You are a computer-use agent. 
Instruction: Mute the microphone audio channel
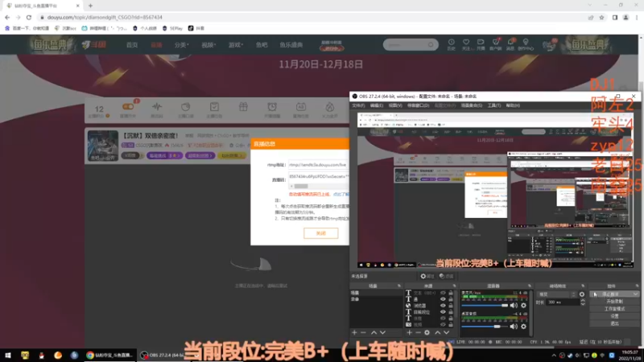(514, 306)
